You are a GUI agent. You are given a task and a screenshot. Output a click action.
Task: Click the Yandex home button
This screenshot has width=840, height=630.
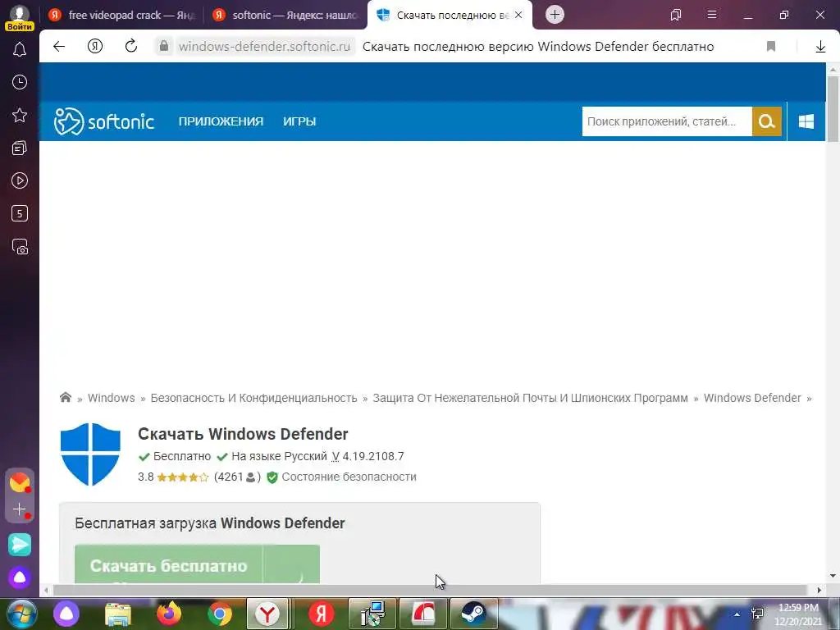[95, 46]
